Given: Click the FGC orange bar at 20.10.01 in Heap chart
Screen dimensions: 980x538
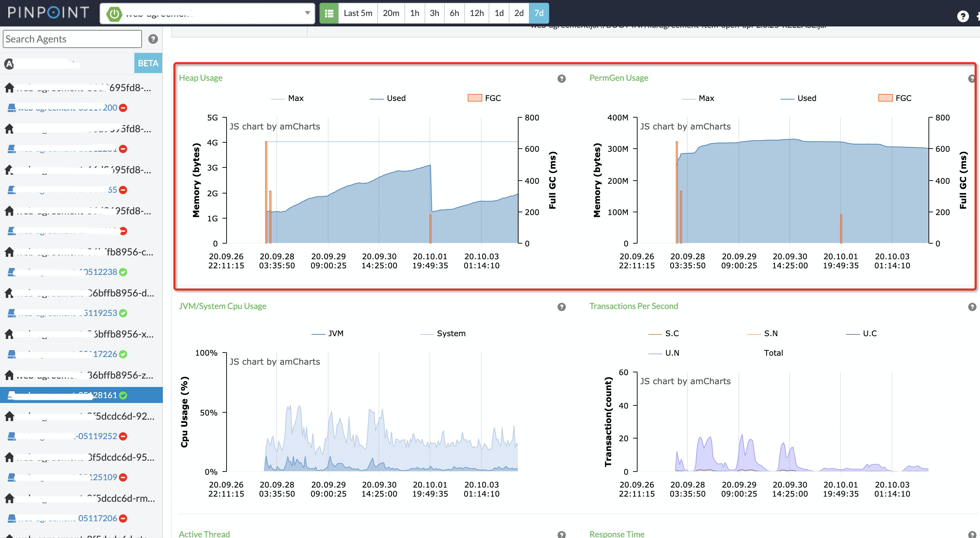Looking at the screenshot, I should (x=430, y=229).
